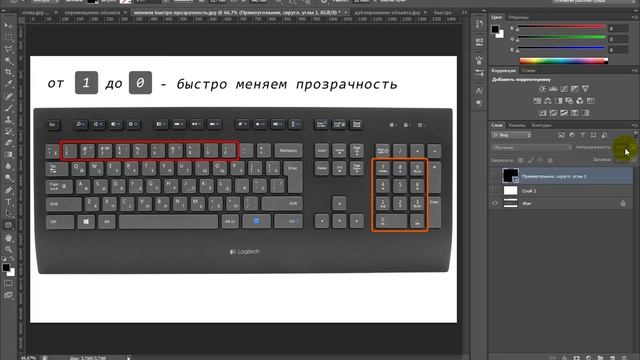Pick a color from the spectrum ramp
Image resolution: width=640 pixels, height=360 pixels.
564,61
